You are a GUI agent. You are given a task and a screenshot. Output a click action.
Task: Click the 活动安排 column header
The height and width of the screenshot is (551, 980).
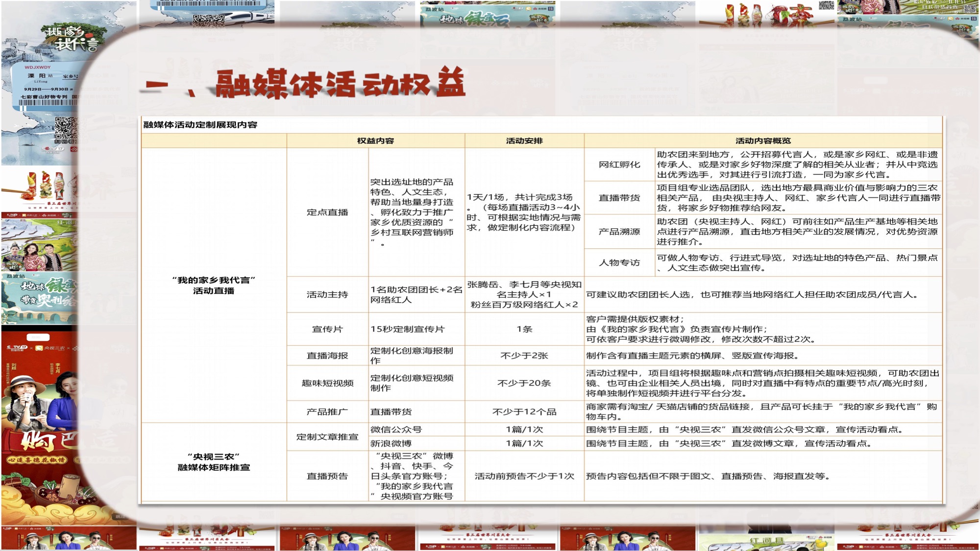click(524, 141)
